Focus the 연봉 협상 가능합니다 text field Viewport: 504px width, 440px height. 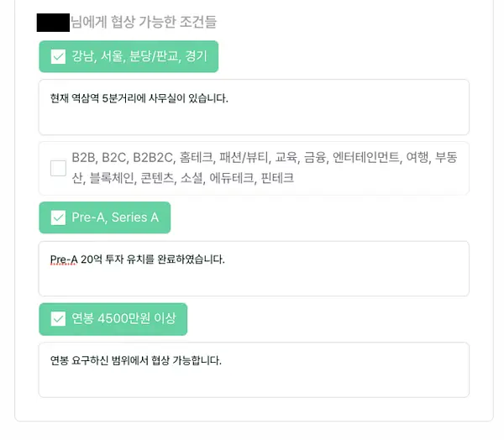pyautogui.click(x=254, y=370)
